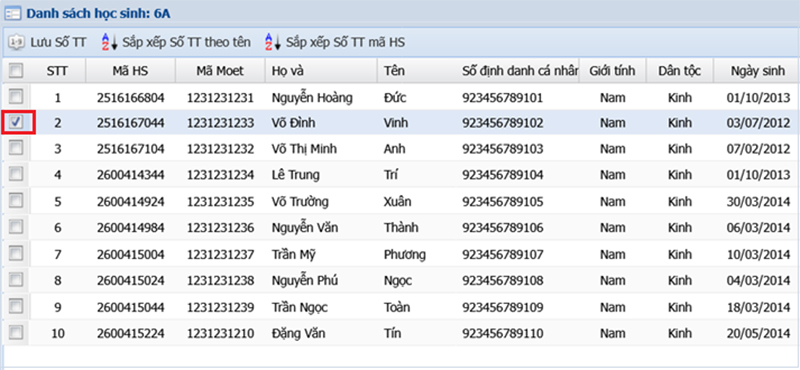Click the Dân tộc column header
Viewport: 800px width, 370px height.
click(x=680, y=71)
